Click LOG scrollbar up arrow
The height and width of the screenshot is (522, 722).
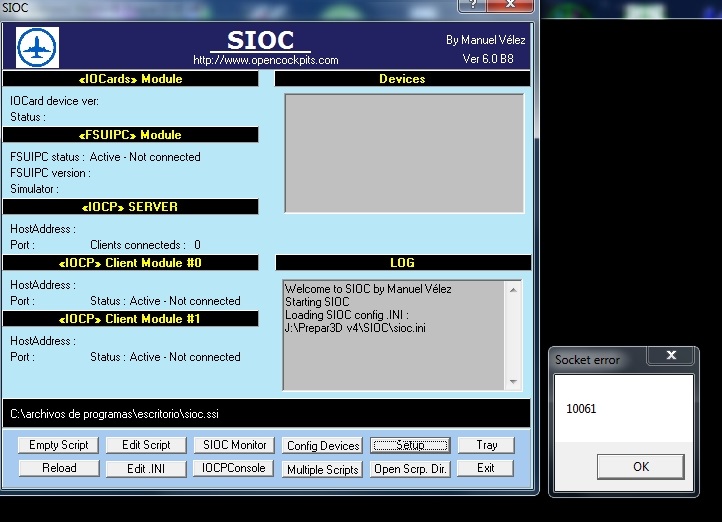(x=513, y=290)
